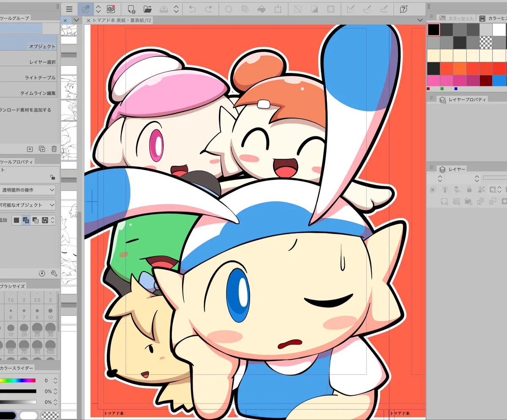The height and width of the screenshot is (420, 507).
Task: Click the delete trash icon in the sub tool panel
Action: (x=54, y=149)
